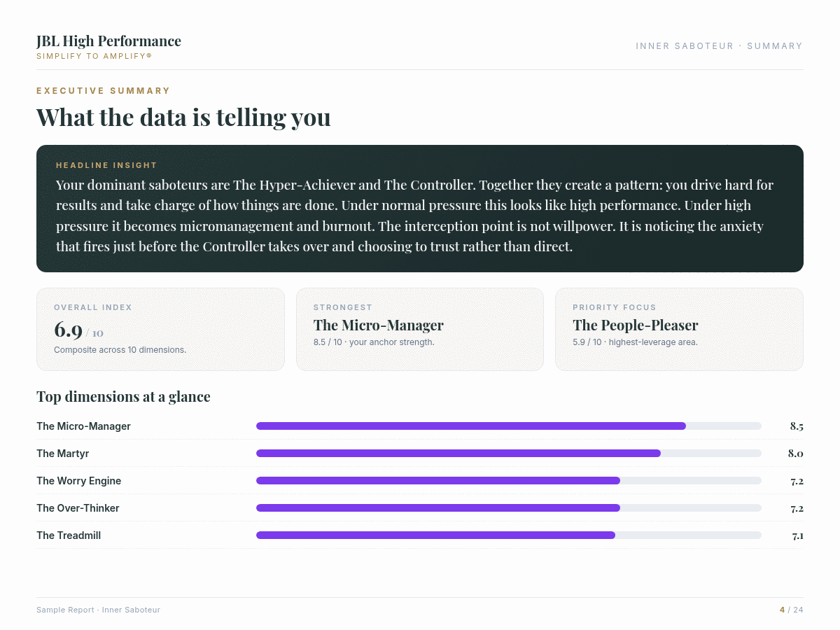Click the Treadmill progress bar
The image size is (840, 630).
click(x=509, y=535)
